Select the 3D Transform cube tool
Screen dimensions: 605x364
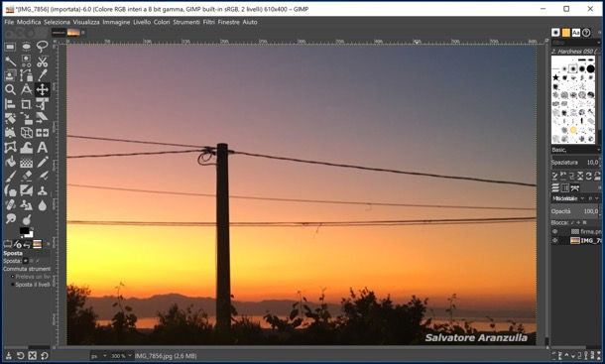click(x=26, y=133)
